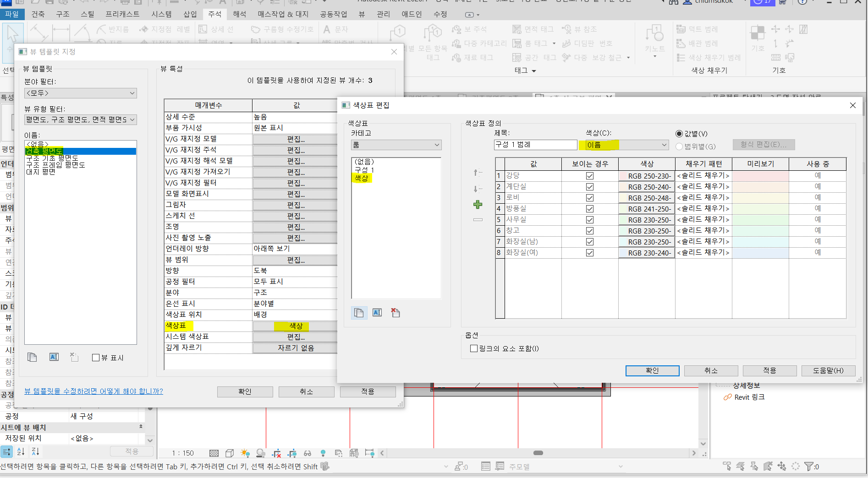Screen dimensions: 868x478
Task: Select the 범위별 radio button
Action: 679,147
